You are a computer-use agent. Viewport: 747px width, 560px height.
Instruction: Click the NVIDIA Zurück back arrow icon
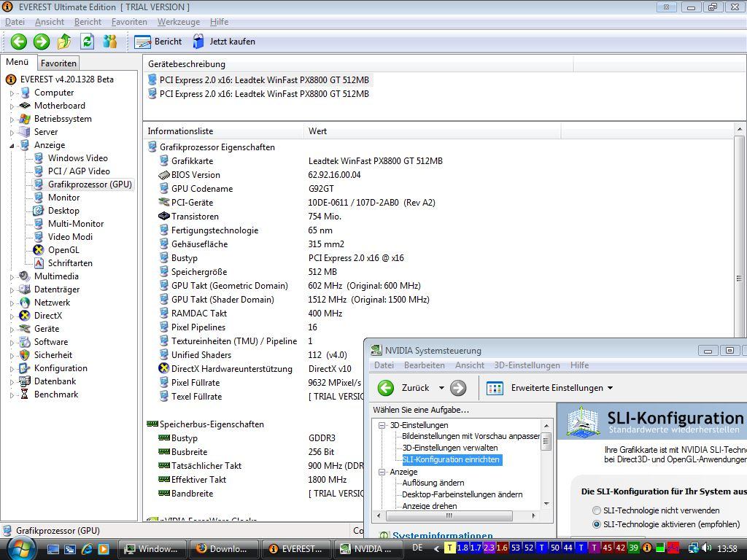click(x=386, y=388)
